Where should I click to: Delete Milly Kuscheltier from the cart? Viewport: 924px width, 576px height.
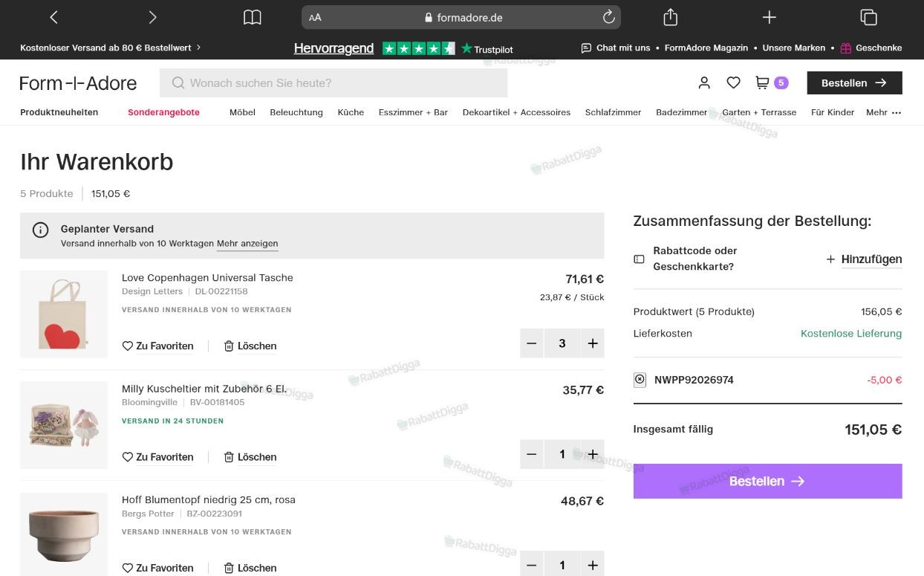pyautogui.click(x=250, y=457)
